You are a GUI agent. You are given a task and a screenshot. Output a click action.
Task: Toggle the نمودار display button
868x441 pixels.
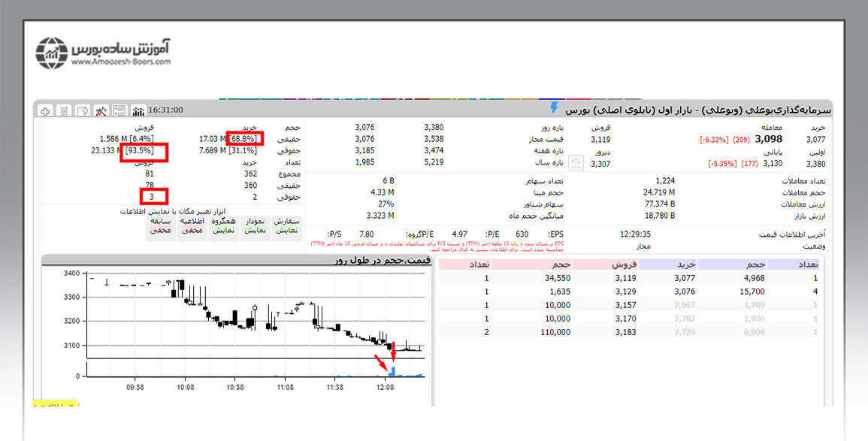[256, 225]
